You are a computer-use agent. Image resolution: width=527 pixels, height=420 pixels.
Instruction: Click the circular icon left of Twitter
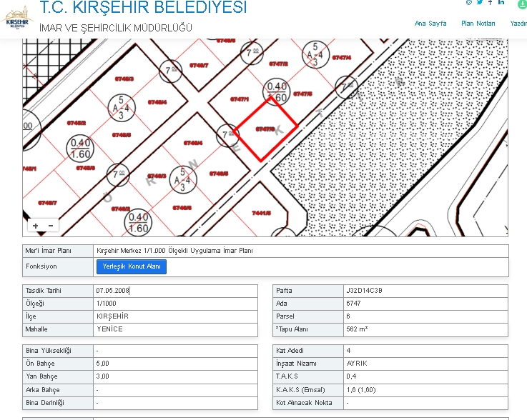469,3
